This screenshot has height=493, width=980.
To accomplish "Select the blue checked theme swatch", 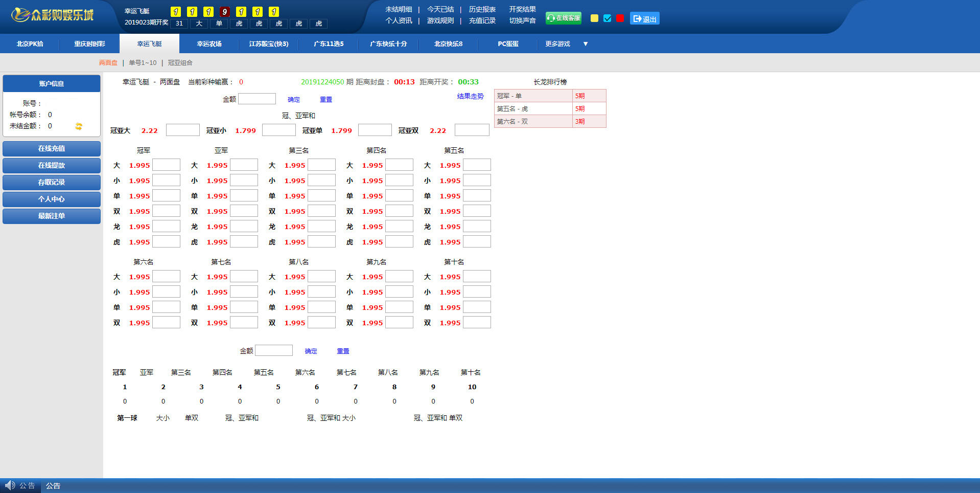I will (x=608, y=18).
